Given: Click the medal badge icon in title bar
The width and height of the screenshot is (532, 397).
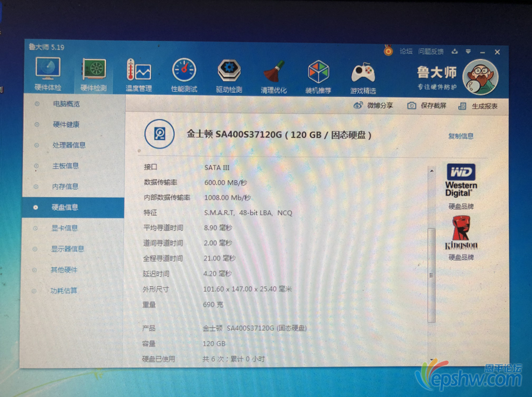Looking at the screenshot, I should pyautogui.click(x=388, y=51).
